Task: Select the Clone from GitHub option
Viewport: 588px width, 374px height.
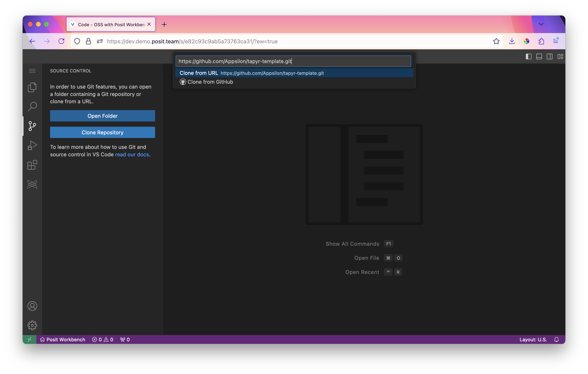Action: point(210,82)
